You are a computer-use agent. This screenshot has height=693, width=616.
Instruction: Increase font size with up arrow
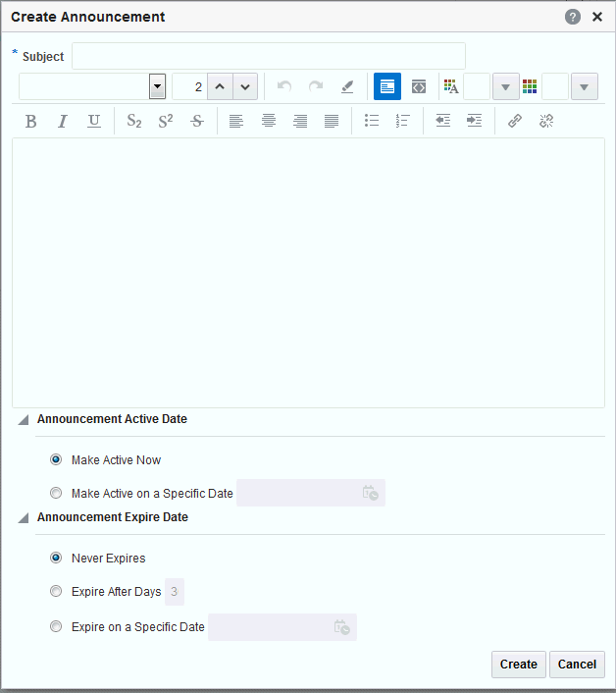coord(220,86)
